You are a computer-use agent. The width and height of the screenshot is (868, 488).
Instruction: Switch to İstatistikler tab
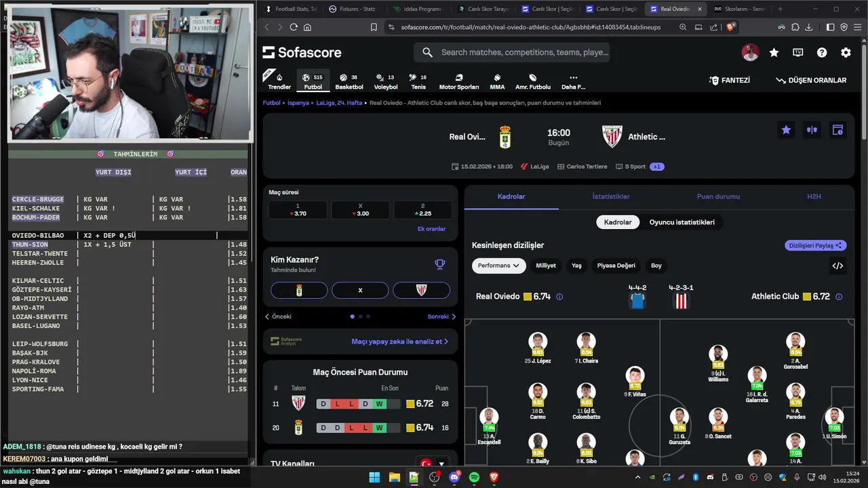point(611,197)
